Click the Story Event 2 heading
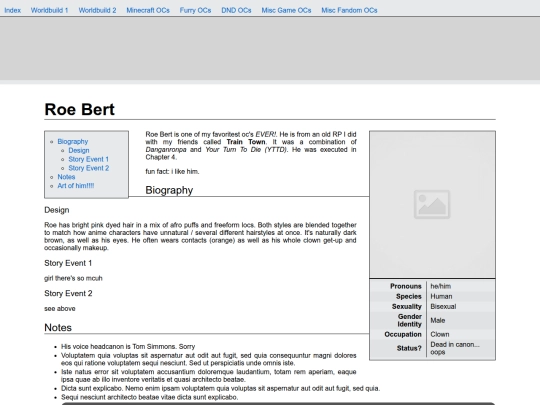The width and height of the screenshot is (540, 405). [x=68, y=293]
